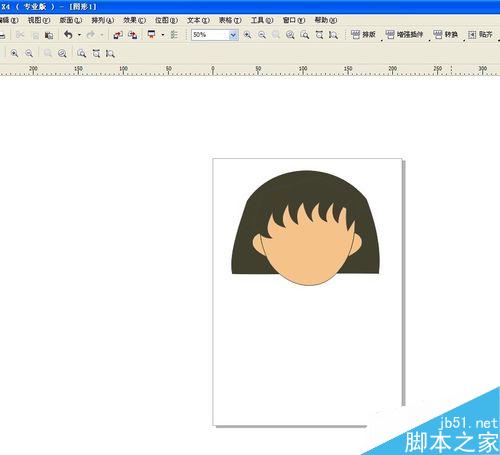This screenshot has height=455, width=500.
Task: Click the Copy icon in the standard toolbar
Action: (35, 35)
